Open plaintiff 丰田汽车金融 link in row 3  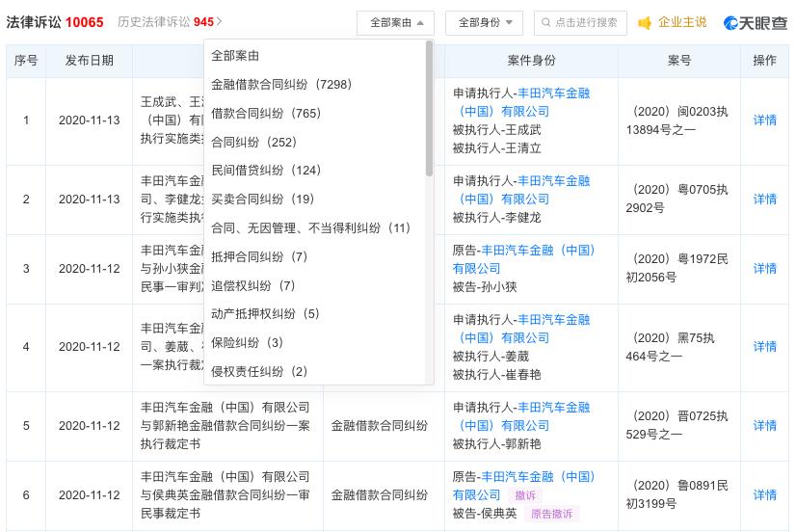[x=523, y=259]
